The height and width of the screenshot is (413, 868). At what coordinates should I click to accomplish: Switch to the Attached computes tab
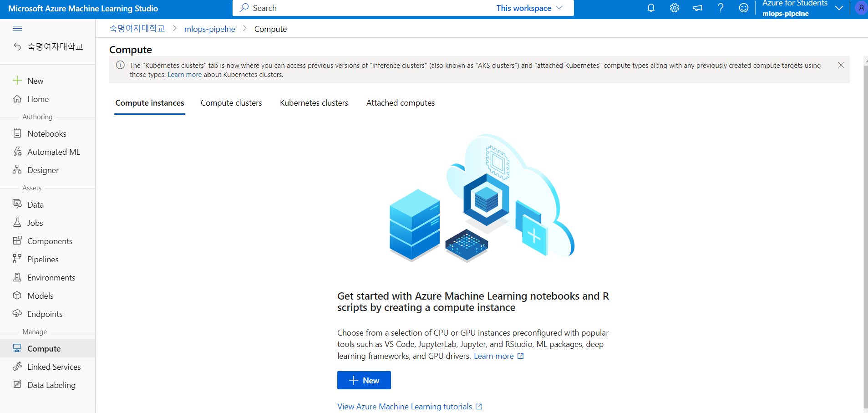(x=400, y=103)
